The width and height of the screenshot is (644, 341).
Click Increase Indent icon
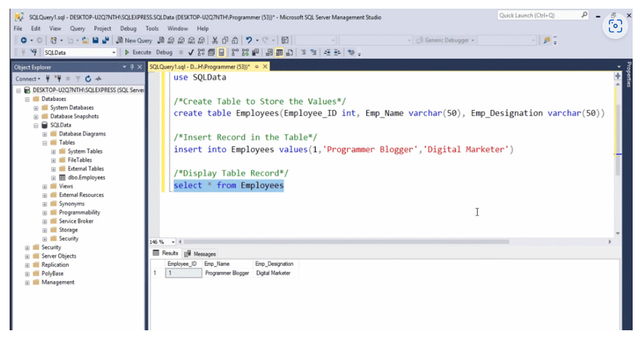(337, 52)
